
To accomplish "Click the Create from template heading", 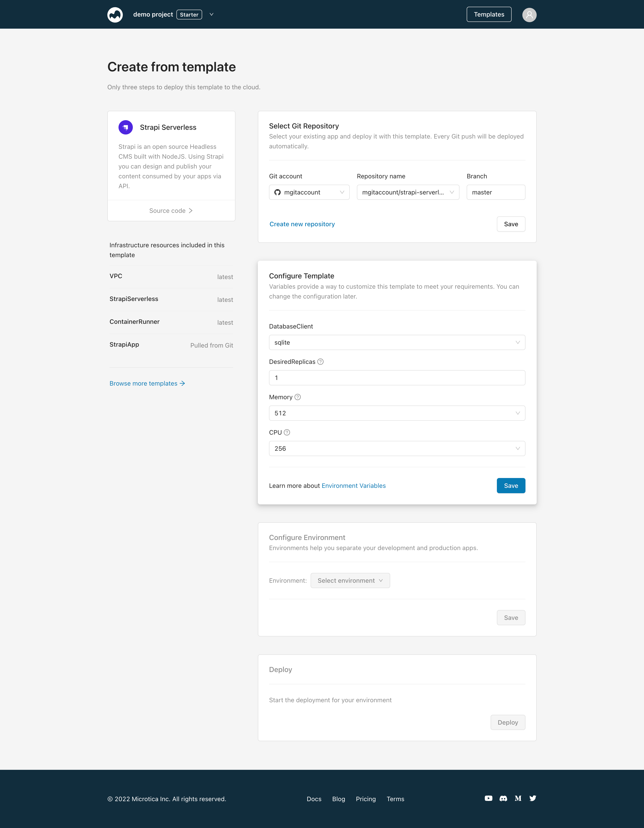I will [172, 67].
